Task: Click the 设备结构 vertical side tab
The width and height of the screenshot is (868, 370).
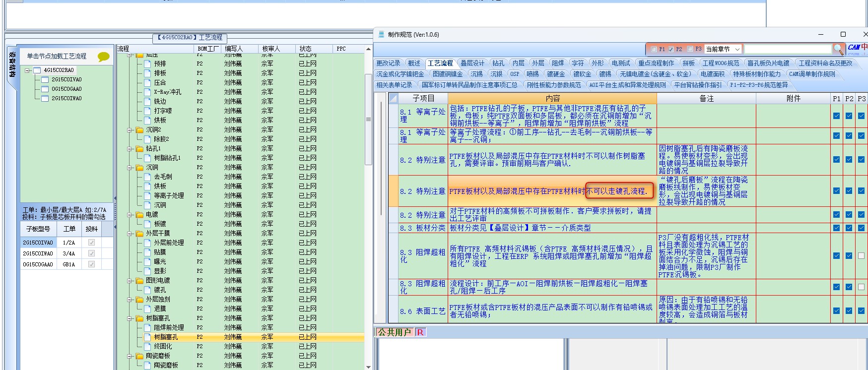Action: (12, 64)
